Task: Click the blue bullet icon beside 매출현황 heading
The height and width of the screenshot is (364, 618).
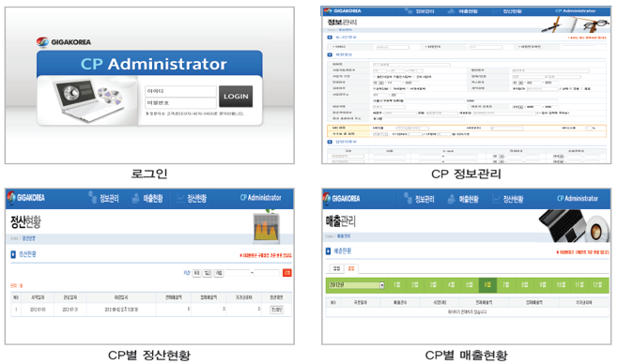Action: pos(329,251)
